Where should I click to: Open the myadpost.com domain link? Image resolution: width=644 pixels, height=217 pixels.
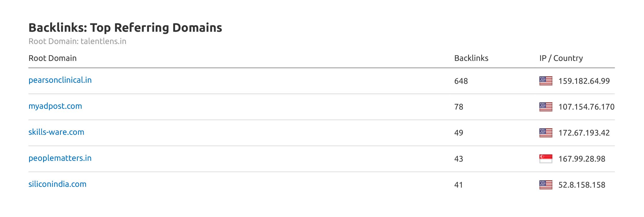point(55,106)
